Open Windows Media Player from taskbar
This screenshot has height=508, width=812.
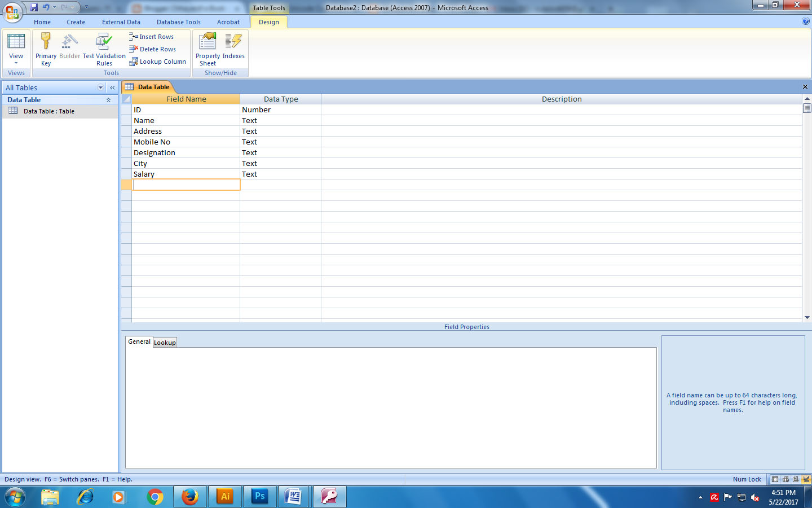[x=119, y=497]
